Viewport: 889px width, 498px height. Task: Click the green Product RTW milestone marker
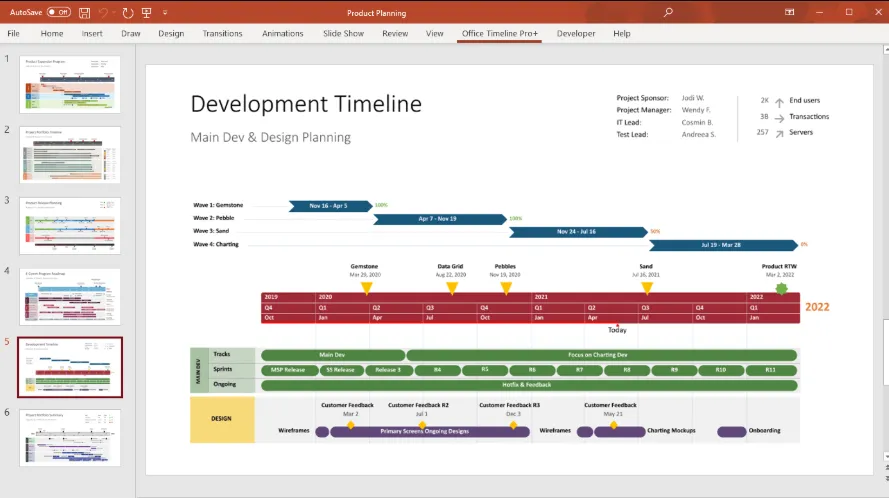tap(781, 289)
